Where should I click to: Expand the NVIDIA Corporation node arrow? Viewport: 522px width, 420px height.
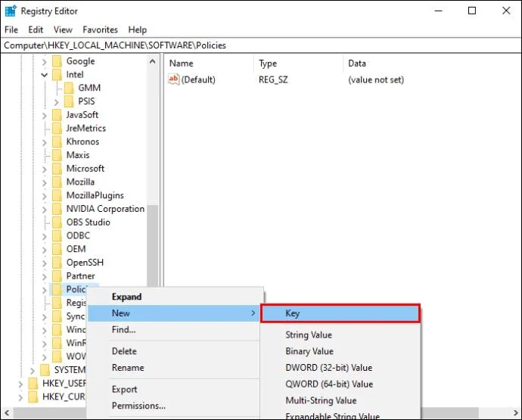45,210
